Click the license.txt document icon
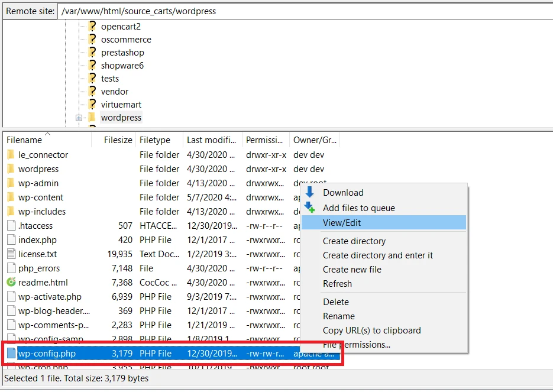This screenshot has height=392, width=553. coord(11,254)
